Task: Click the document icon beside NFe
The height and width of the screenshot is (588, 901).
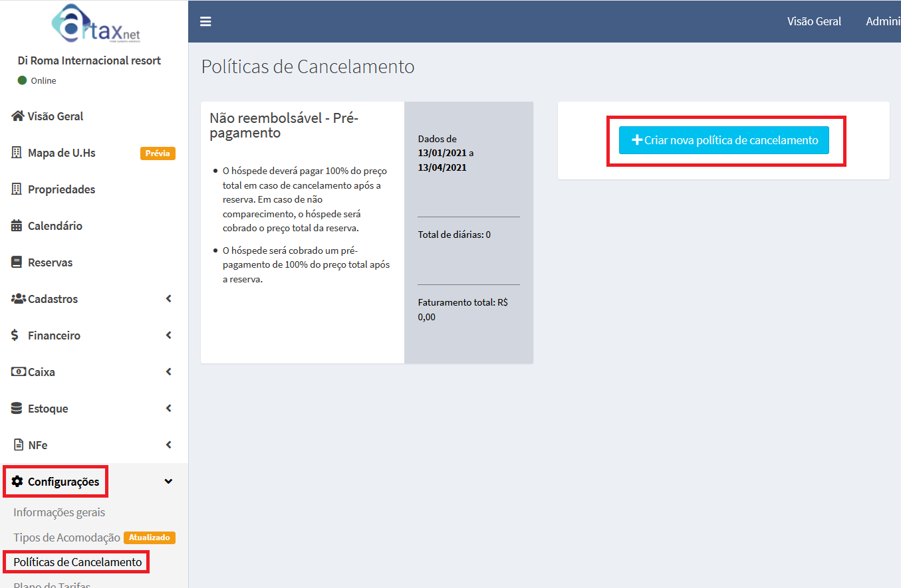Action: (x=18, y=445)
